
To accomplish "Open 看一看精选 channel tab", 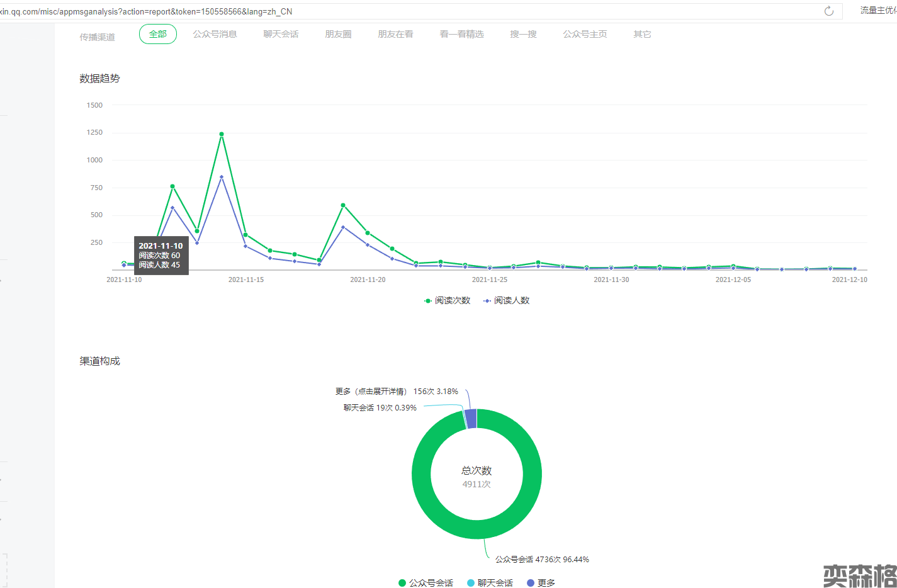I will (461, 34).
